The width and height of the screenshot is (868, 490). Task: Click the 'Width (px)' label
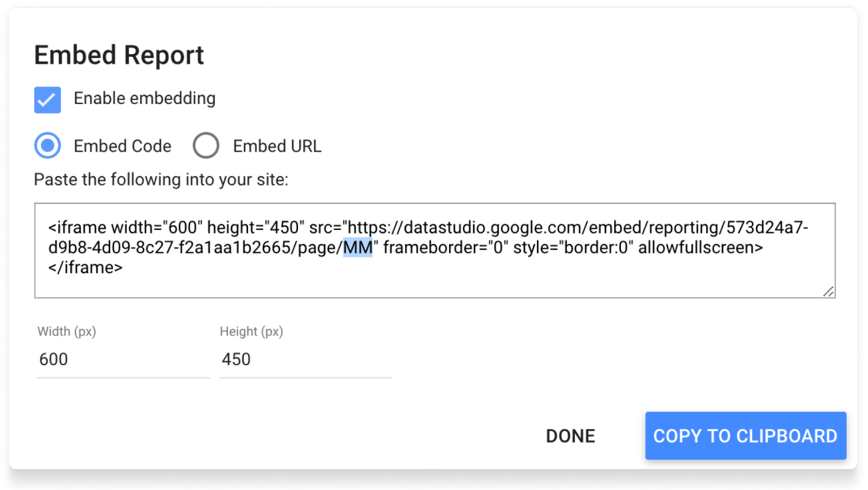click(67, 332)
